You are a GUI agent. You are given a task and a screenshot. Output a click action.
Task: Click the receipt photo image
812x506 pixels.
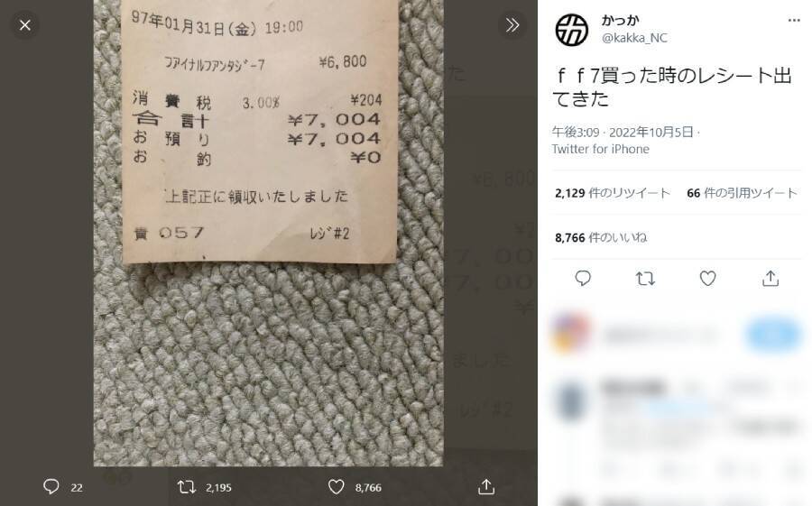pyautogui.click(x=268, y=233)
